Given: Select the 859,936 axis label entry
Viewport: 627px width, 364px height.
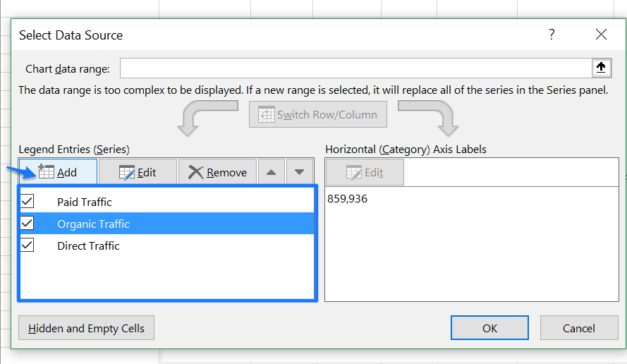Looking at the screenshot, I should 347,199.
